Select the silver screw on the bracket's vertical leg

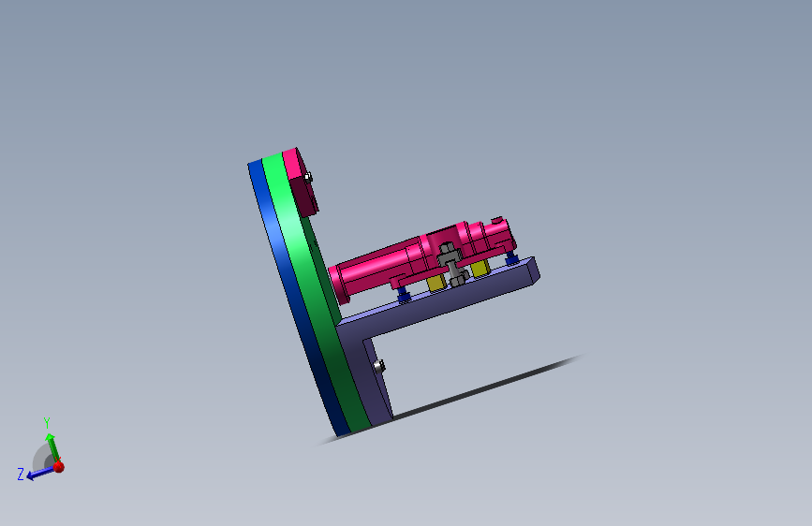pos(379,366)
